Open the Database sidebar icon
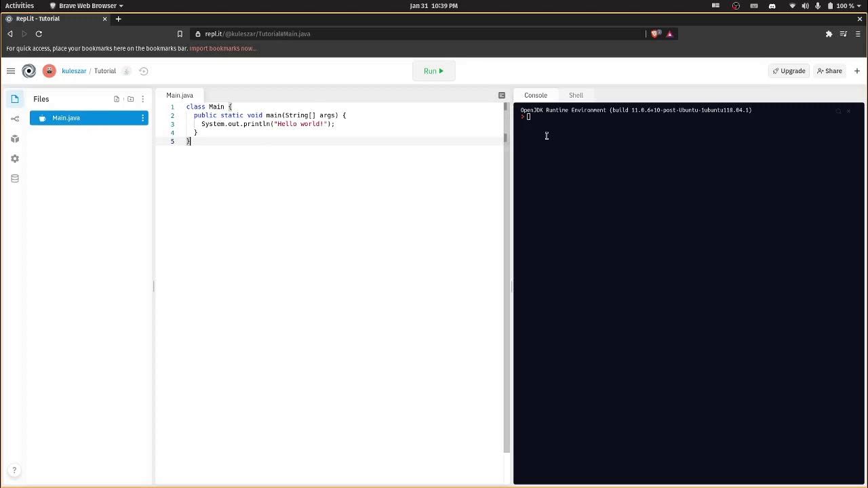This screenshot has height=488, width=868. coord(15,178)
